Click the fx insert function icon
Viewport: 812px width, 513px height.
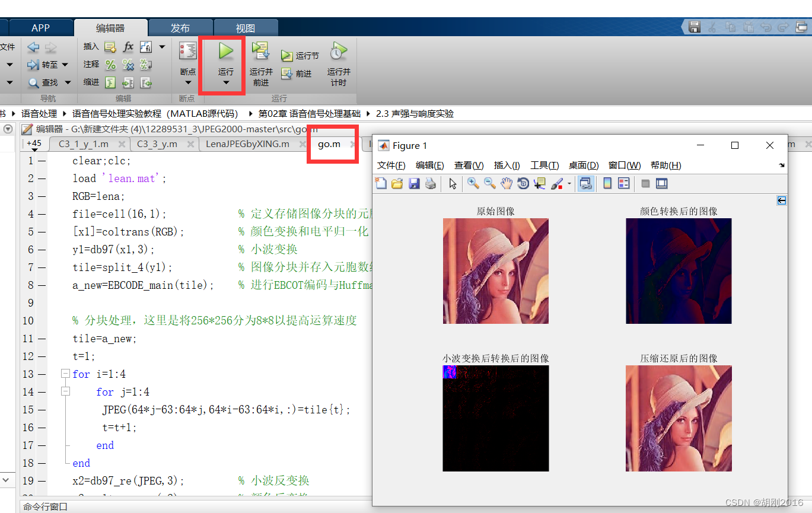click(128, 47)
